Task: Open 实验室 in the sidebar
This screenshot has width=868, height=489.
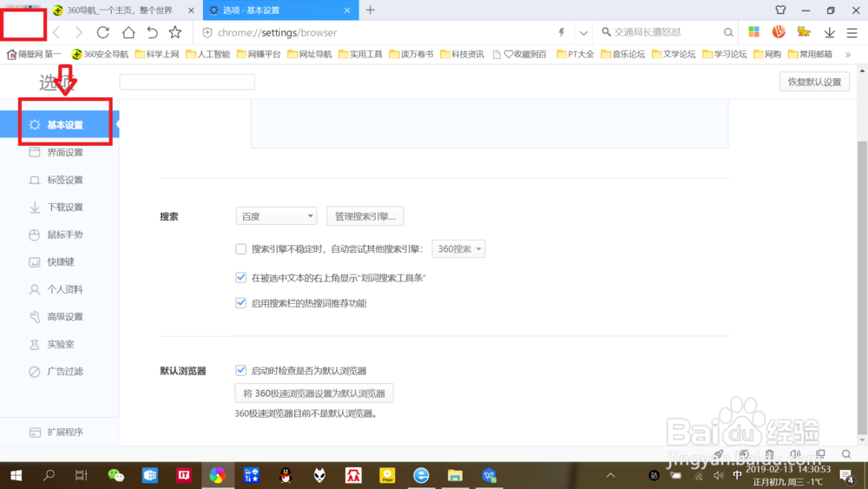Action: click(59, 344)
